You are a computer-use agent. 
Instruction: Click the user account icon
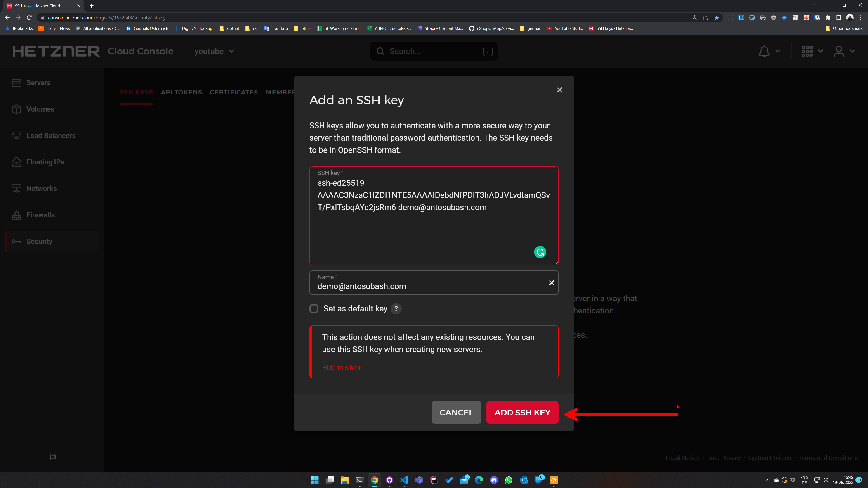pos(839,51)
